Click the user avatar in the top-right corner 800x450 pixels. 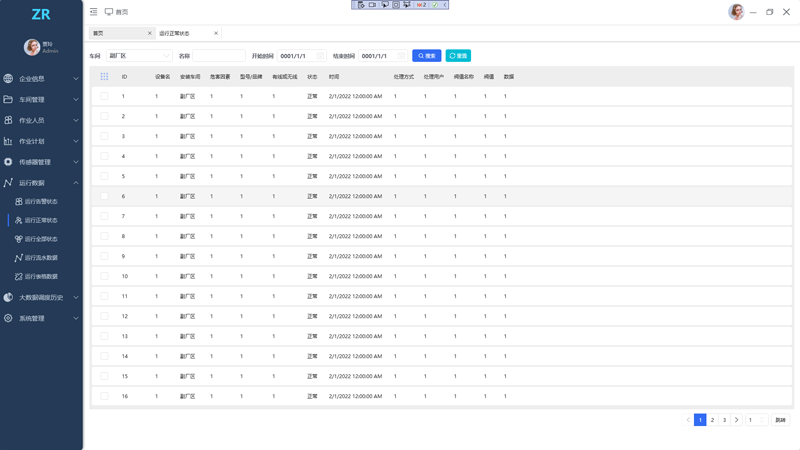click(736, 12)
